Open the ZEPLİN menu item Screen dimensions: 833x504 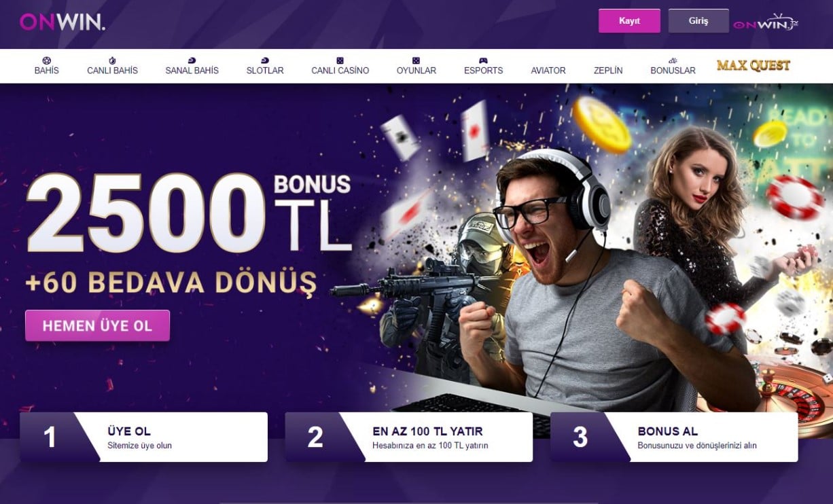[608, 70]
